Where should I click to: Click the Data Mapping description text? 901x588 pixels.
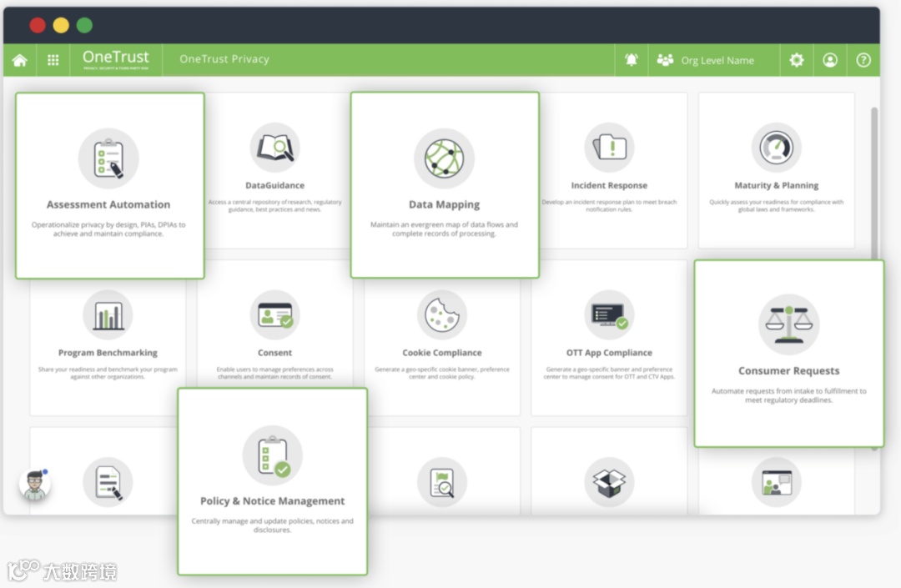tap(444, 229)
